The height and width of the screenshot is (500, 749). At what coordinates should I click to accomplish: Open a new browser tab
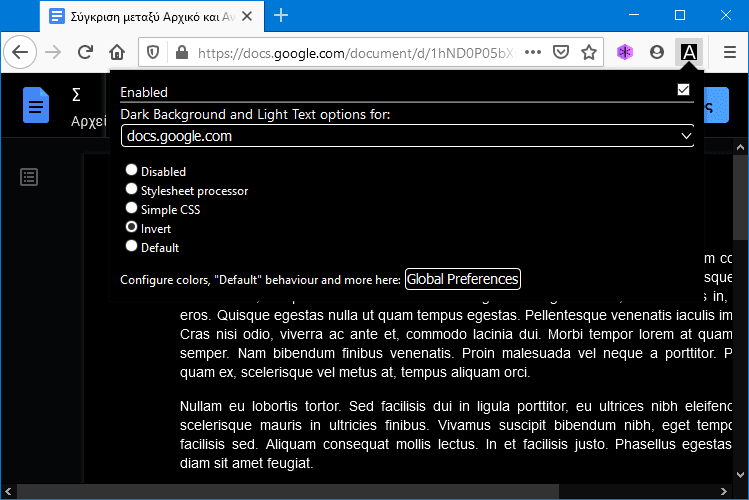point(281,16)
